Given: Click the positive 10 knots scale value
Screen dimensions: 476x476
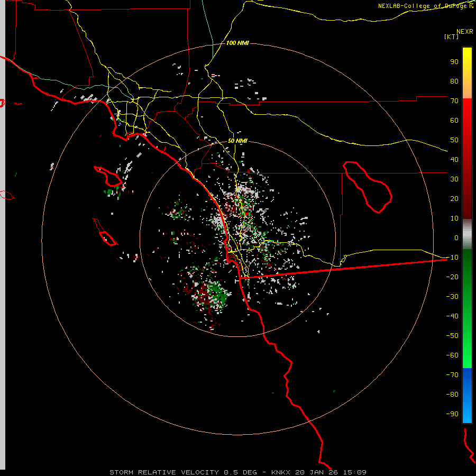Looking at the screenshot, I should click(x=454, y=218).
